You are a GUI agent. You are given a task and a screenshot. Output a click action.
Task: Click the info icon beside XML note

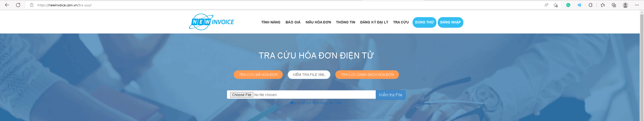click(x=292, y=103)
